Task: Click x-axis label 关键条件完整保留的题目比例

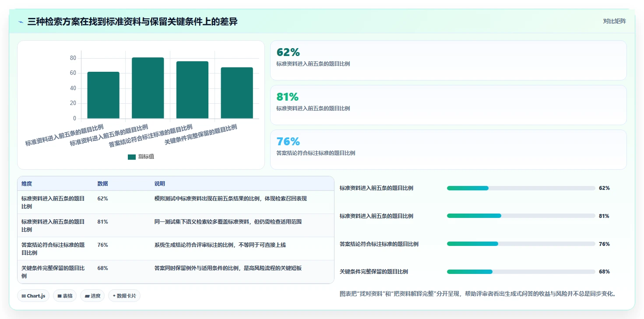Action: (201, 135)
